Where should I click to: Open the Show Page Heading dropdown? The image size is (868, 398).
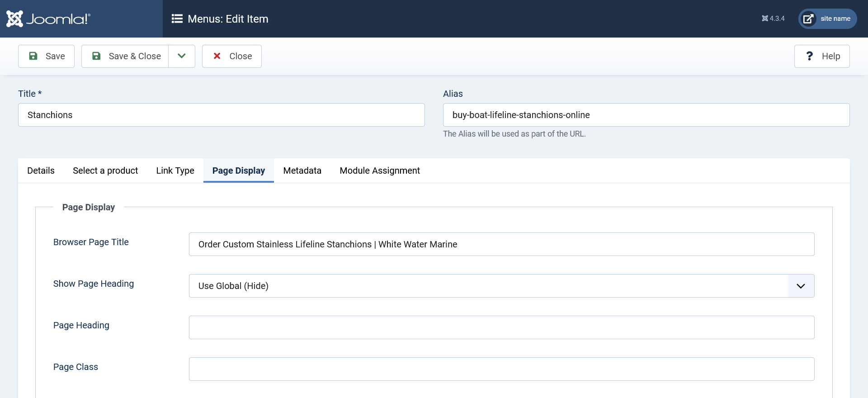point(488,286)
